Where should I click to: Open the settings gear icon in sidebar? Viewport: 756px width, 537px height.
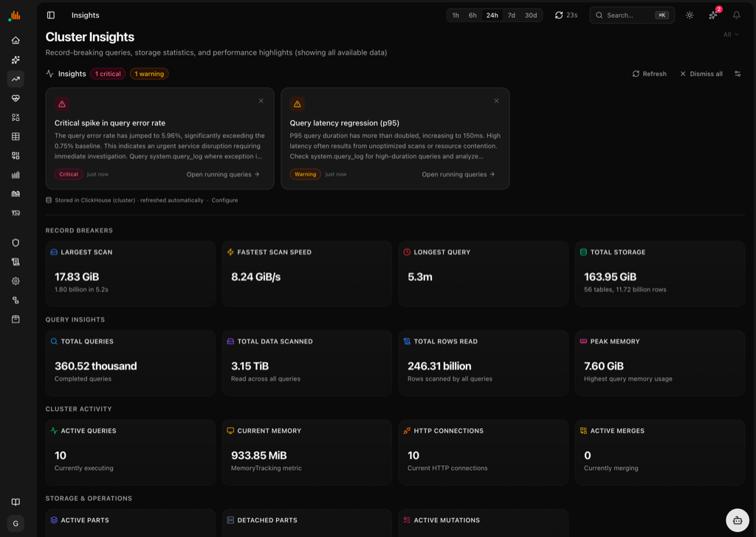pos(16,281)
